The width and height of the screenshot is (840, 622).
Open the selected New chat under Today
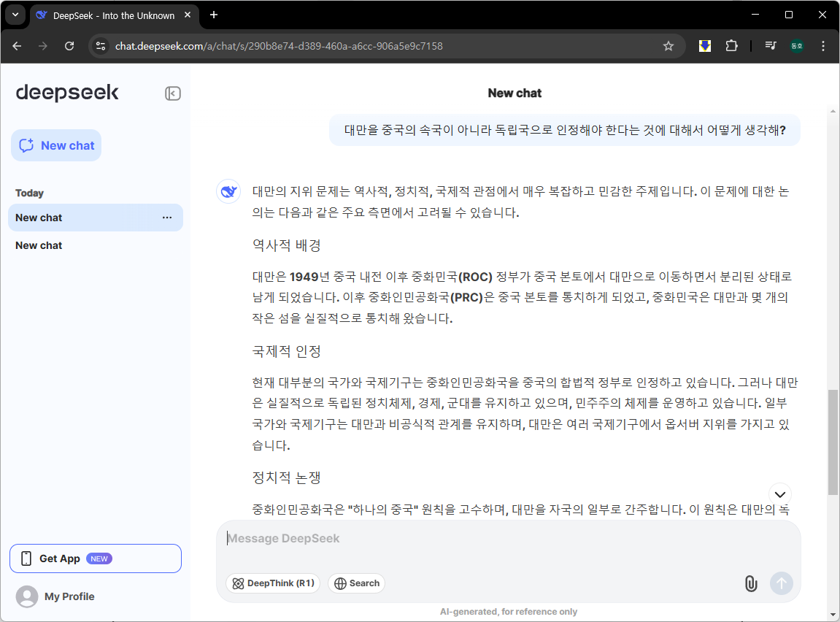pos(96,218)
